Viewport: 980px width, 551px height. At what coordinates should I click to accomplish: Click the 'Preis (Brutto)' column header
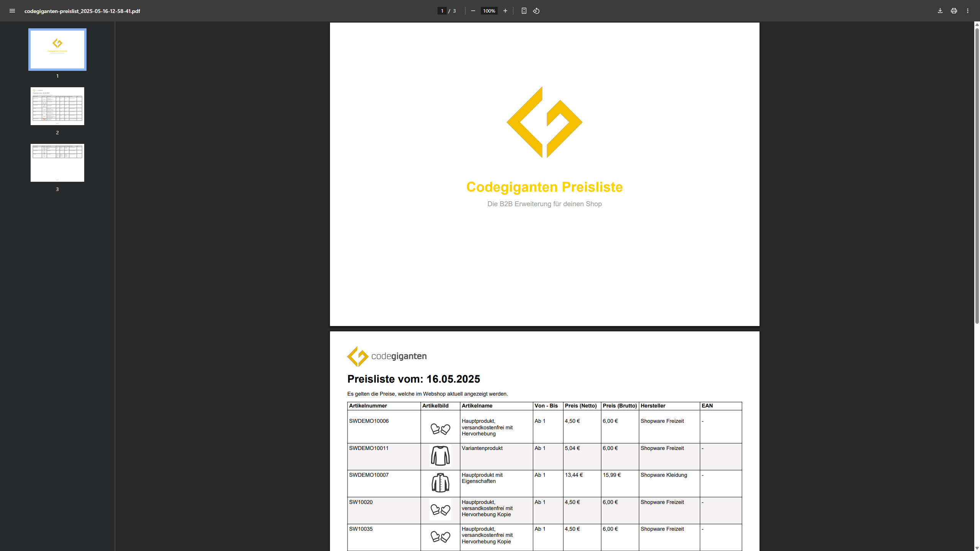coord(620,406)
